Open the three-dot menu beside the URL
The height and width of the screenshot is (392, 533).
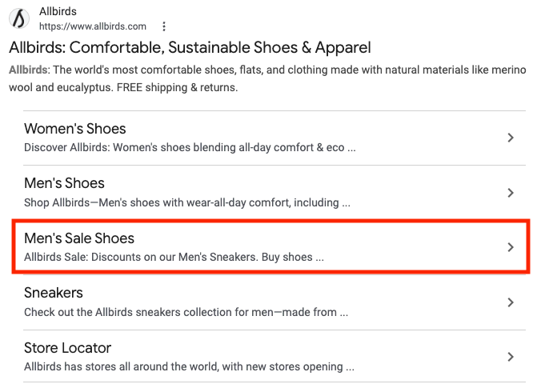point(164,26)
